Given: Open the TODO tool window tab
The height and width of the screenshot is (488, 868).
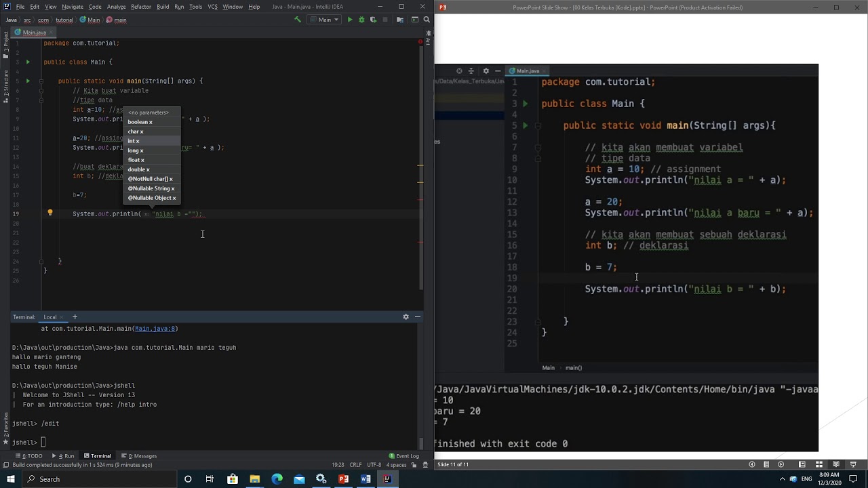Looking at the screenshot, I should pos(29,456).
